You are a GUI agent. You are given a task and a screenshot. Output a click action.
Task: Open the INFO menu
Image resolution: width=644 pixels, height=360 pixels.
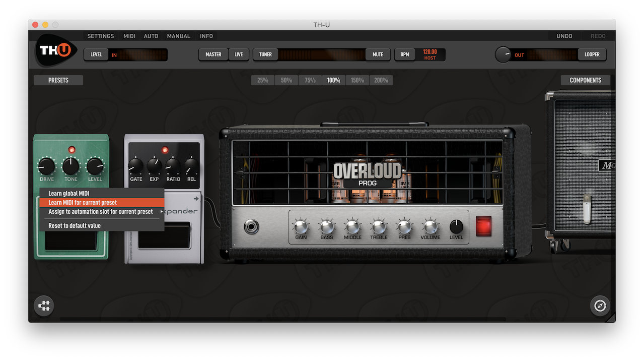coord(206,36)
